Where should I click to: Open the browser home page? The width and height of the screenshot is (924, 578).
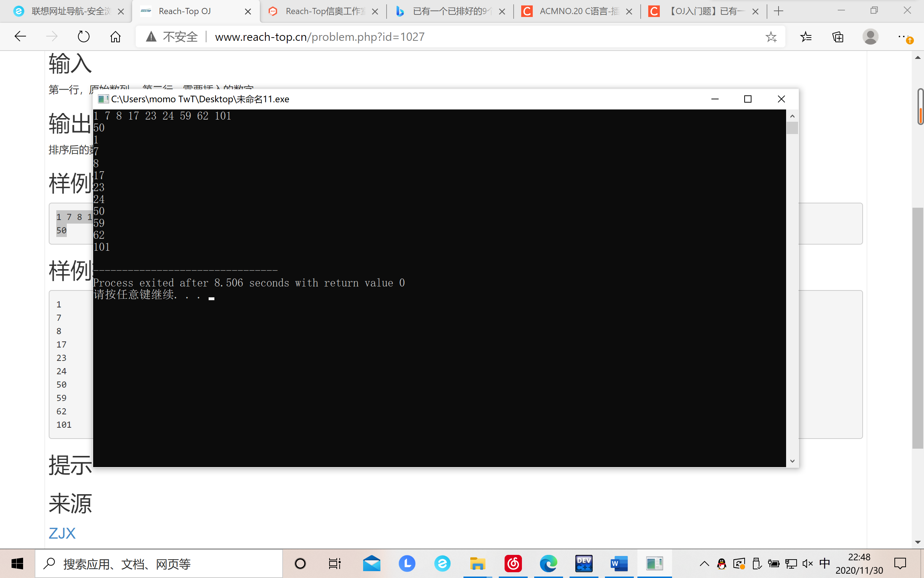coord(115,37)
